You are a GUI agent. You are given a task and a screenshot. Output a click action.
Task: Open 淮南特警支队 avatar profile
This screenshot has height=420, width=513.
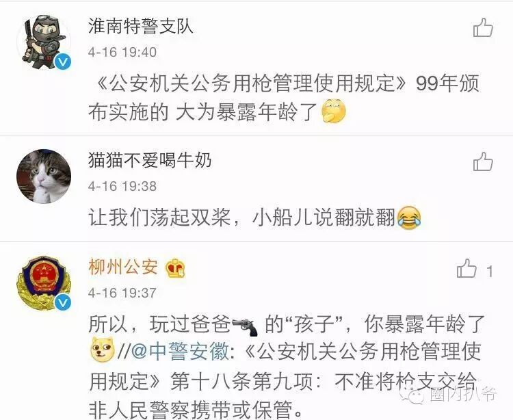tap(44, 42)
